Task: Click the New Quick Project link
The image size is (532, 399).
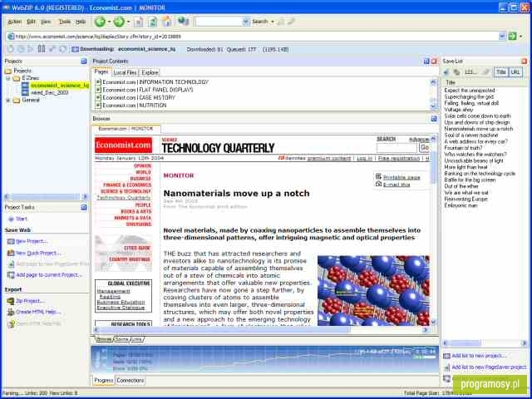Action: pos(39,253)
